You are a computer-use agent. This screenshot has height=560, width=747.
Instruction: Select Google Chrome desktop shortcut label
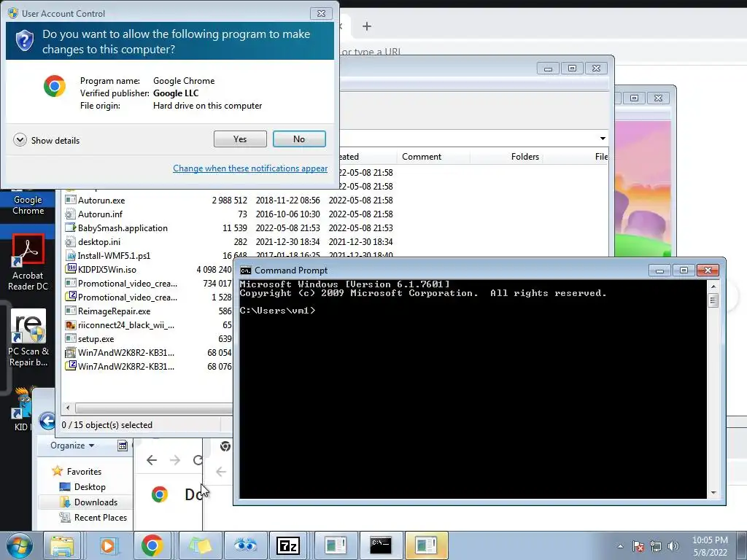click(28, 205)
